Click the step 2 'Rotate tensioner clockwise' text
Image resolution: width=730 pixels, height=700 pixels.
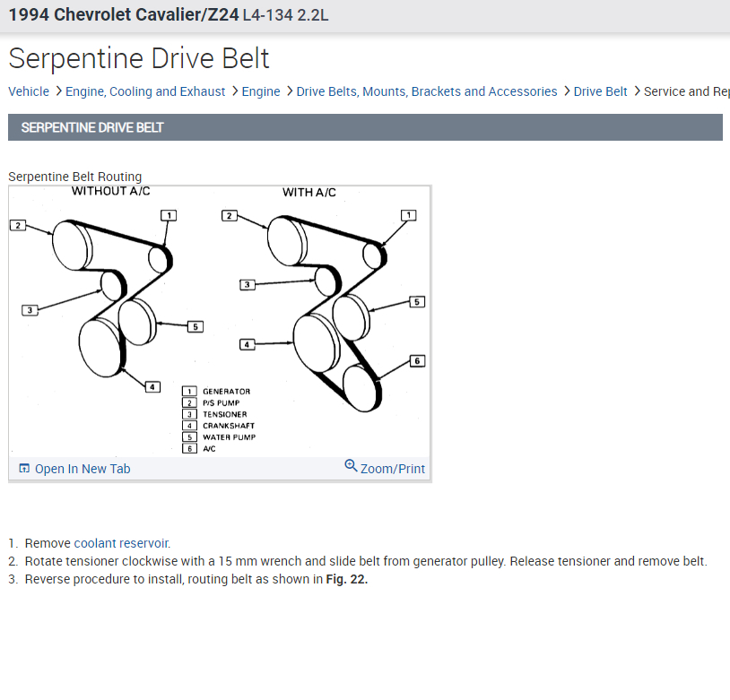coord(366,561)
